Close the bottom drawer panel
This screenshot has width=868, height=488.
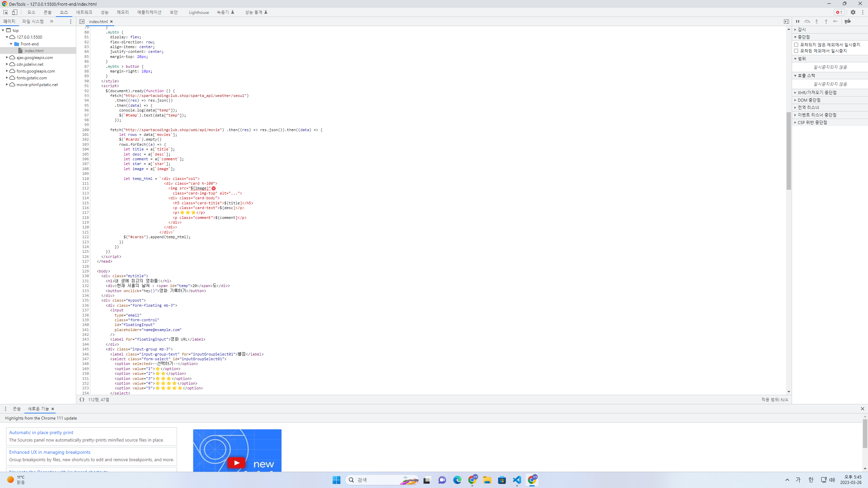[x=863, y=409]
